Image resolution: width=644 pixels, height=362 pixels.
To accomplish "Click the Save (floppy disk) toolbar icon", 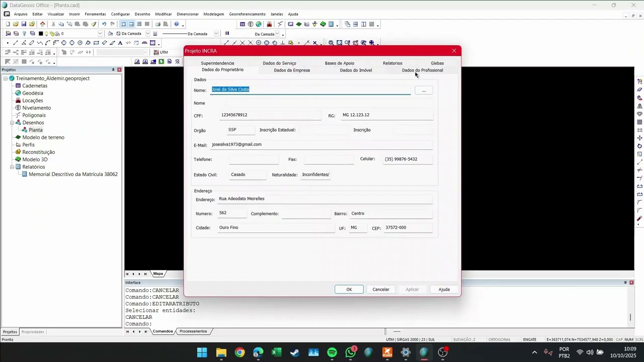I will coord(24,24).
